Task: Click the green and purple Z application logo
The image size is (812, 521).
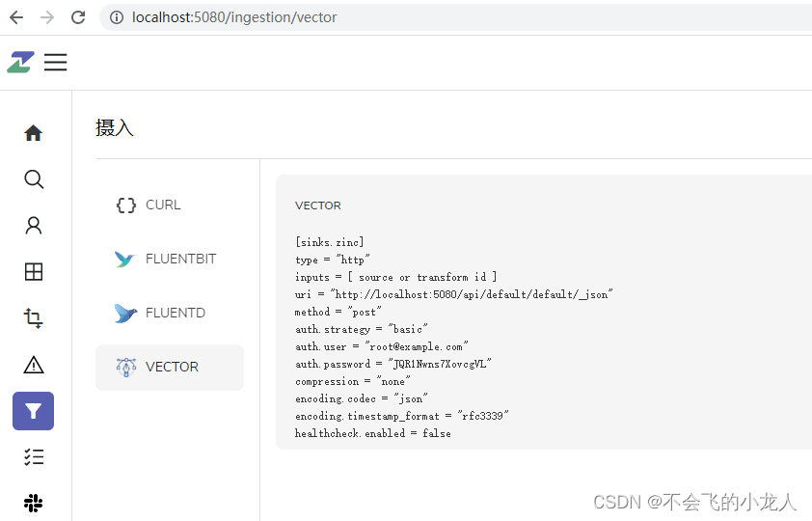Action: 20,62
